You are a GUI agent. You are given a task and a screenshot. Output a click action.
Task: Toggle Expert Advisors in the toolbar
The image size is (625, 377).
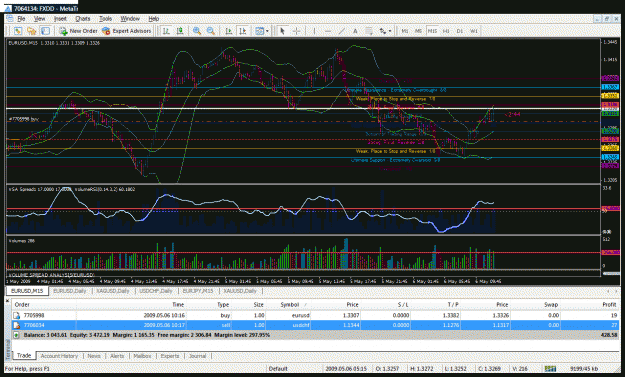(x=126, y=31)
